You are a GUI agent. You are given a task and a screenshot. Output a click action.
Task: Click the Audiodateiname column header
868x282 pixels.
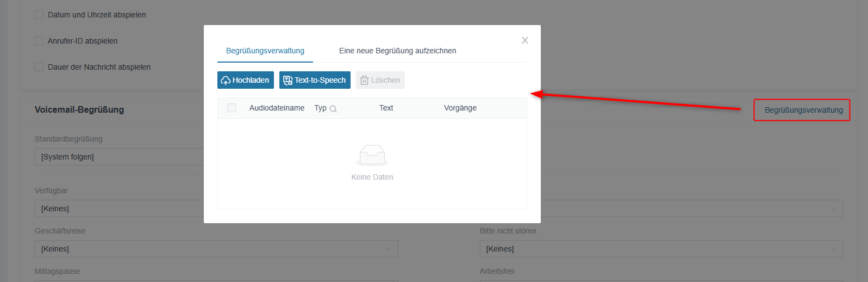click(277, 108)
